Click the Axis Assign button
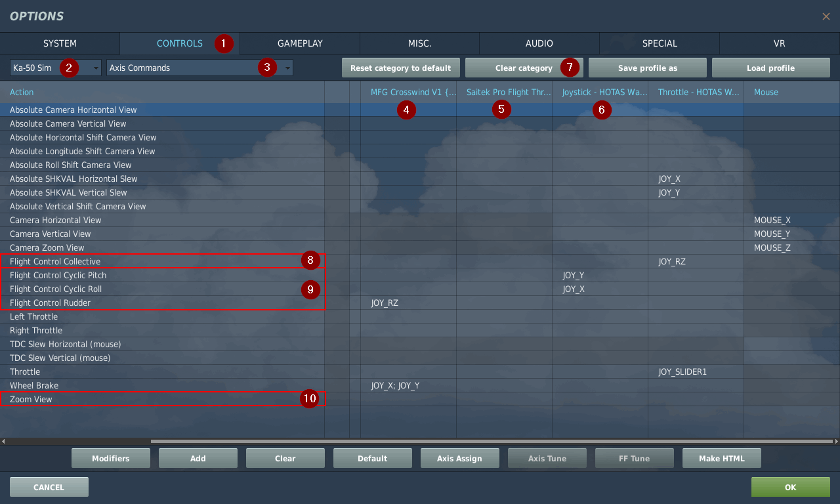 459,458
